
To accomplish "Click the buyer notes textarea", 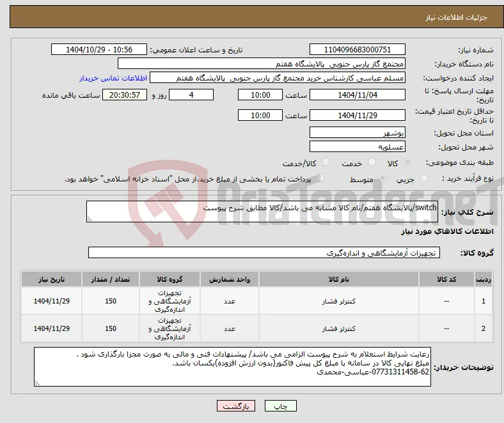I will [x=232, y=367].
